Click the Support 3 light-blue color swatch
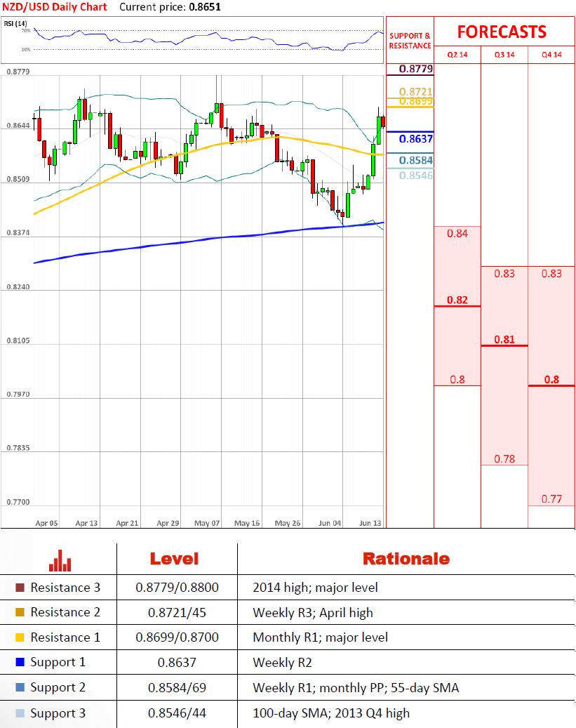Viewport: 576px width, 728px height. (x=20, y=713)
